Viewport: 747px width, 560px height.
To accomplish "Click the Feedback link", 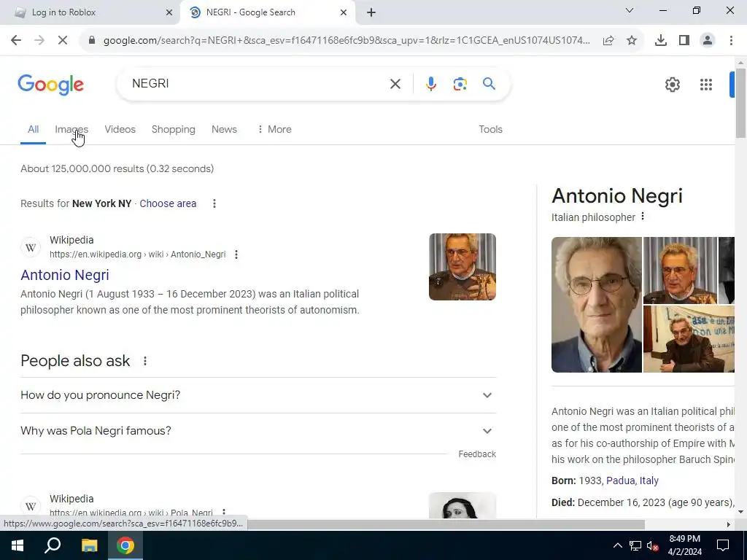I will click(x=477, y=454).
